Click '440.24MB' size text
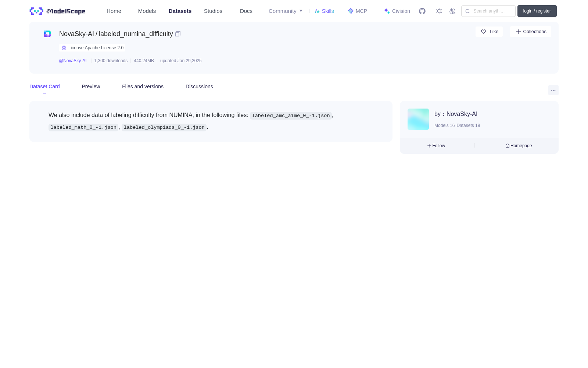588x368 pixels. click(144, 61)
